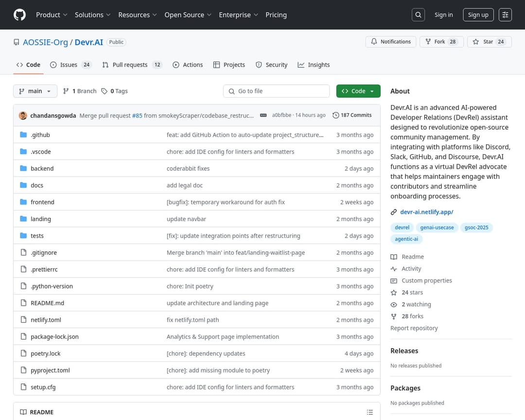This screenshot has height=420, width=525.
Task: Expand the Solutions menu
Action: point(92,15)
